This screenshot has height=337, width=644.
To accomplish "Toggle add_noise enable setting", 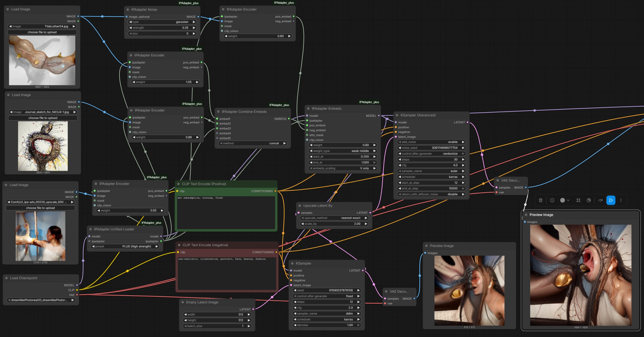I will [x=431, y=142].
